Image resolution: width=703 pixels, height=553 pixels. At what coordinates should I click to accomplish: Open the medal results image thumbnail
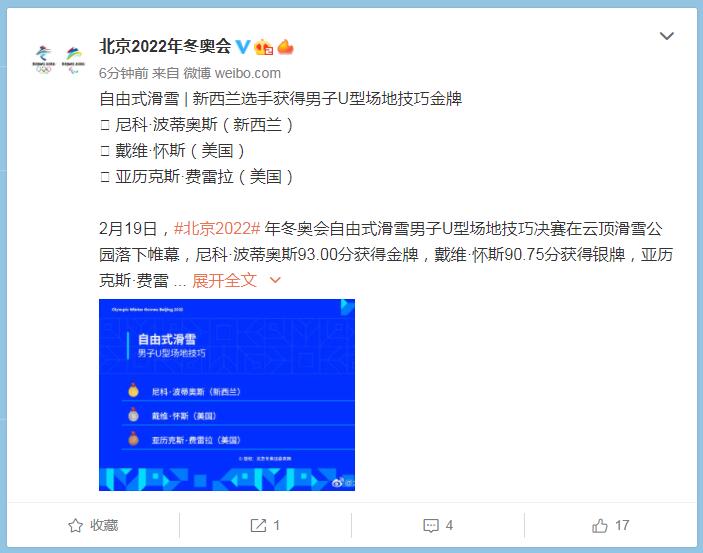227,395
